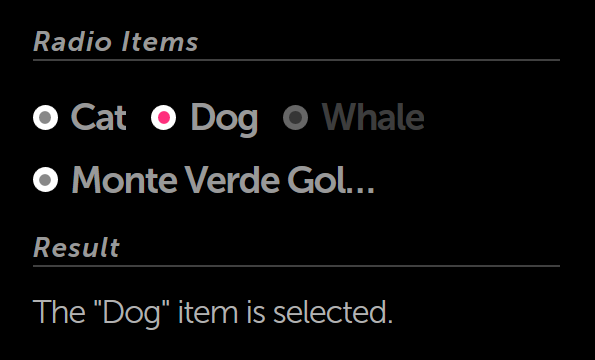Viewport: 595px width, 360px height.
Task: Click the grey dot beside Monte Verde
Action: coord(46,179)
